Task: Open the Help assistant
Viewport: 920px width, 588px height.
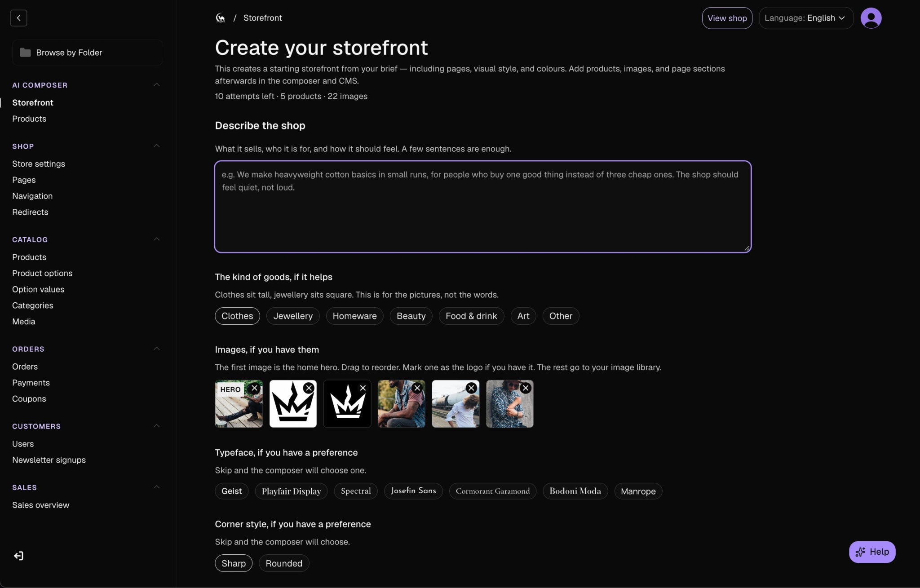Action: (x=872, y=552)
